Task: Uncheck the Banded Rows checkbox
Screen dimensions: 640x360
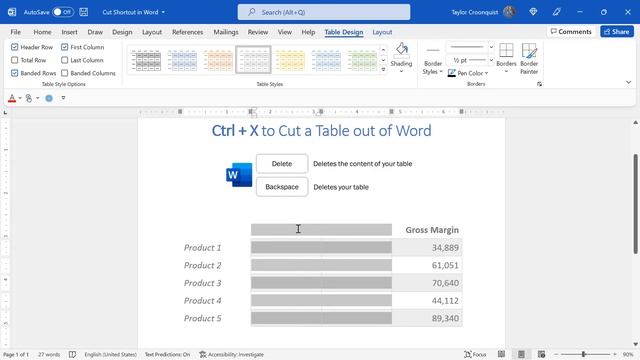Action: (15, 73)
